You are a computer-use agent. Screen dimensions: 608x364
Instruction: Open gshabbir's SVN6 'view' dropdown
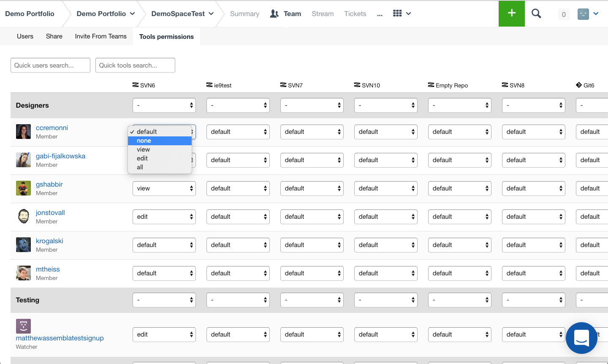(164, 188)
